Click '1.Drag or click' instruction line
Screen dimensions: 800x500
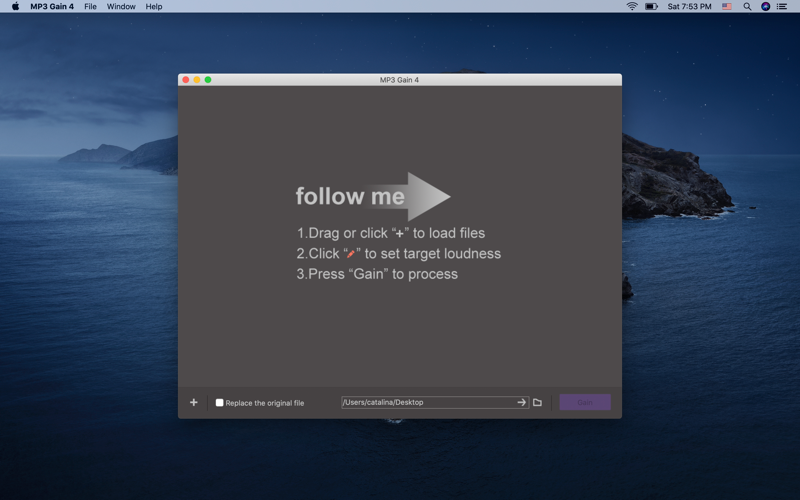click(x=391, y=233)
